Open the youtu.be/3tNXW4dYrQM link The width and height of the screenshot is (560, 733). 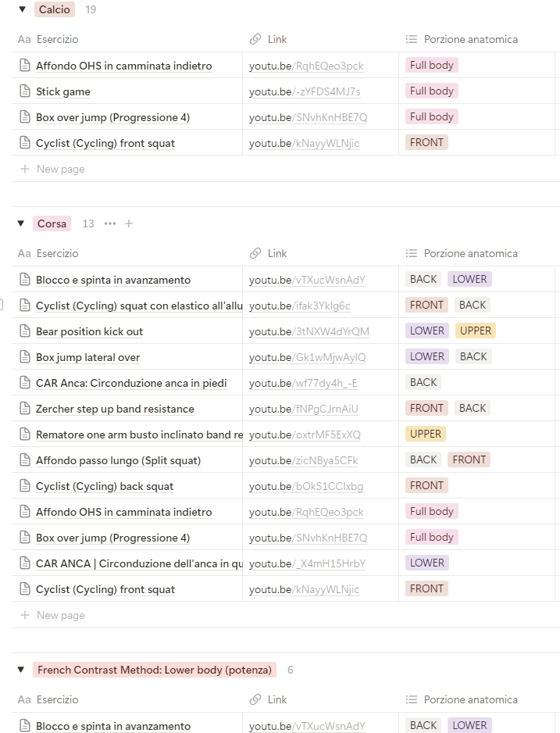[309, 331]
